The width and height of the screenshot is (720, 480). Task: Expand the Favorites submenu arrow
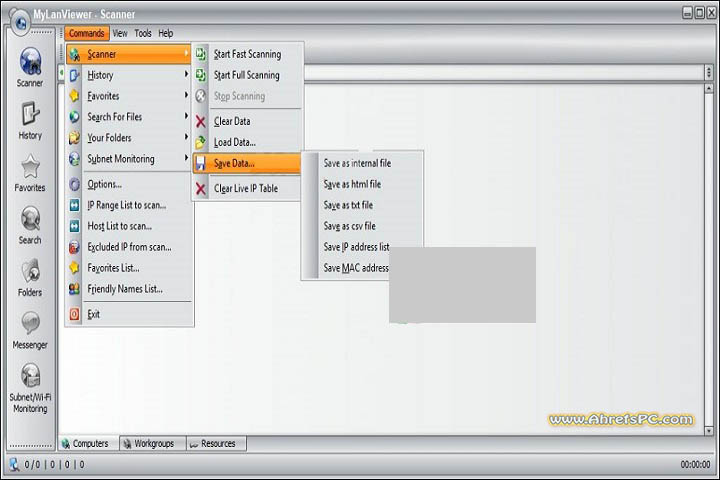click(x=186, y=95)
